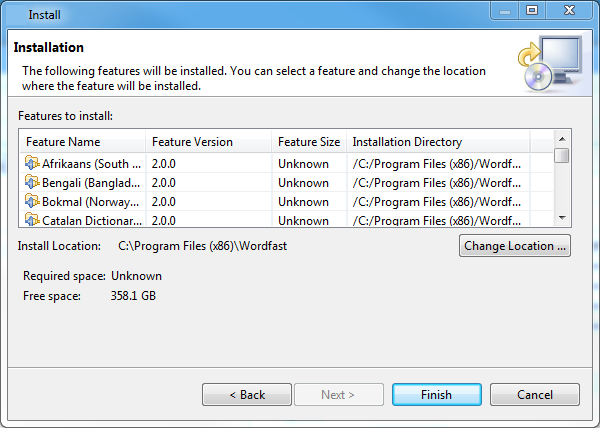Click the Bokmal feature icon
The image size is (600, 428).
click(32, 201)
